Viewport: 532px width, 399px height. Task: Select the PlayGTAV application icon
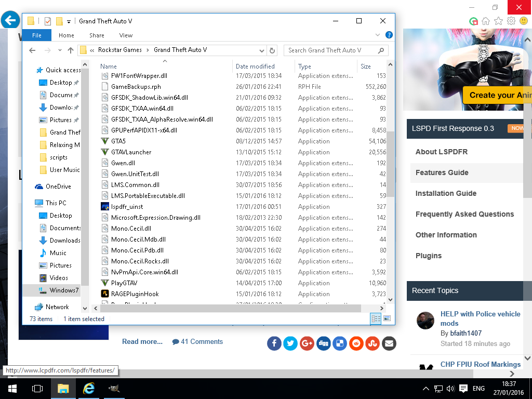105,283
